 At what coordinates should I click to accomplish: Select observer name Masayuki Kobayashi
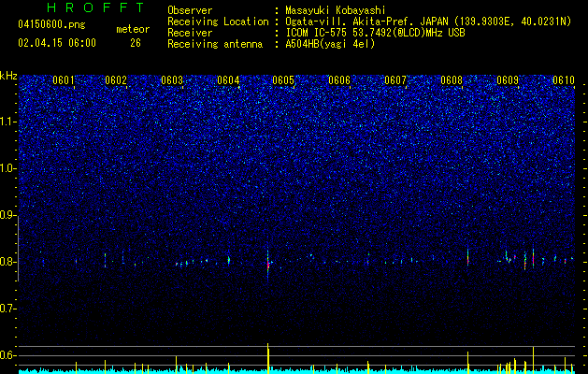pyautogui.click(x=336, y=10)
